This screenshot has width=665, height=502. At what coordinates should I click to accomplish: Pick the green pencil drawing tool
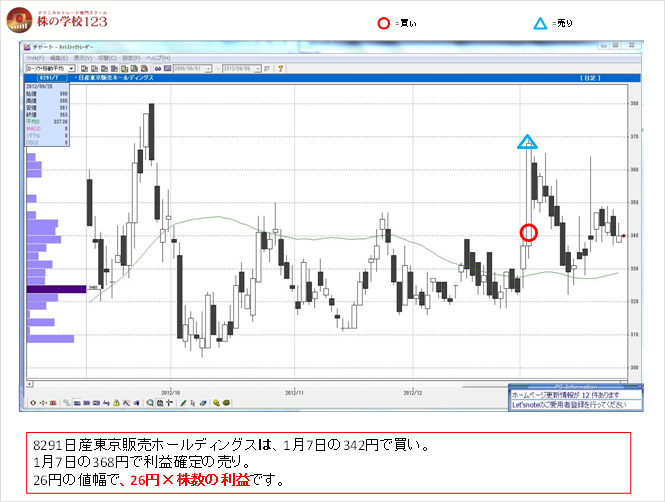[x=183, y=402]
